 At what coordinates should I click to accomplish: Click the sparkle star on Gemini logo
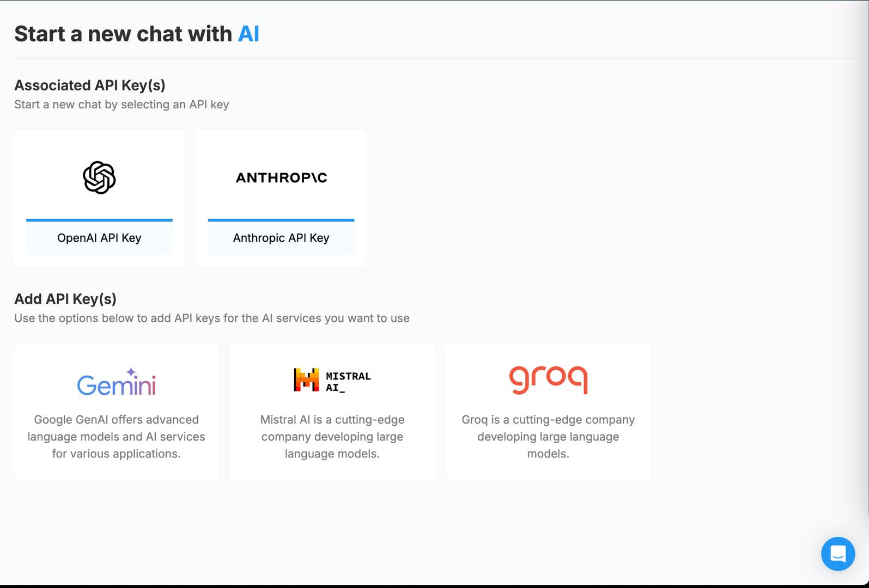click(x=131, y=372)
